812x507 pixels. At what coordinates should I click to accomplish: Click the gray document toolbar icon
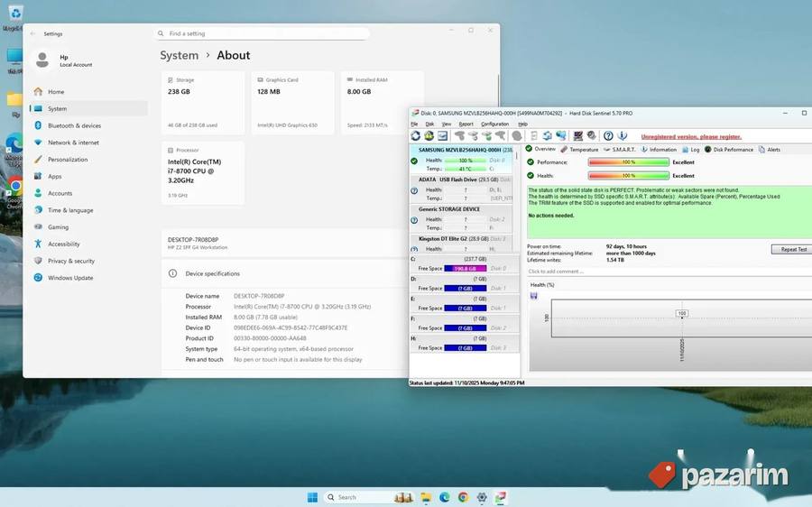pos(534,135)
